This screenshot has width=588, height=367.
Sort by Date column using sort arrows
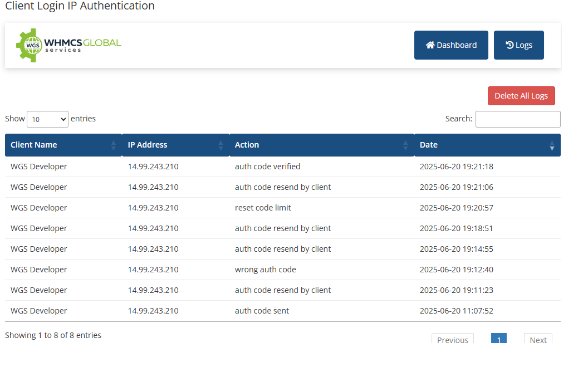552,145
